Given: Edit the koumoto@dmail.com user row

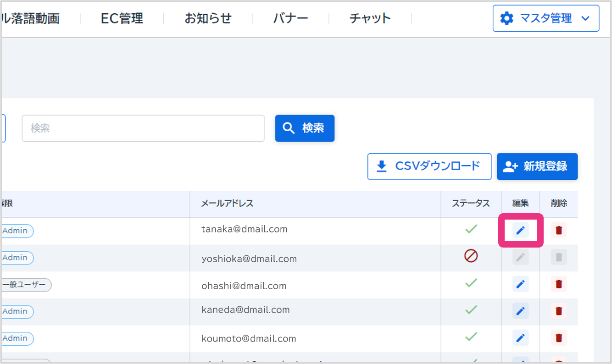Looking at the screenshot, I should coord(520,338).
